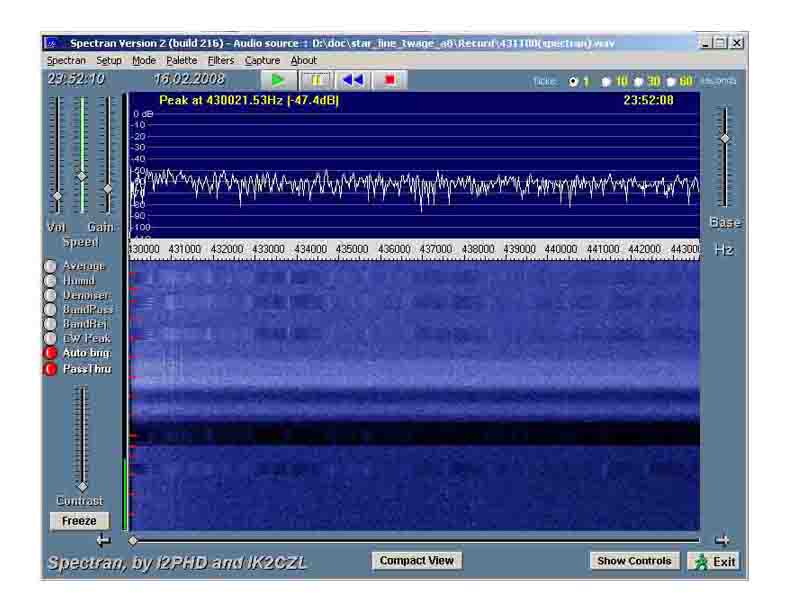Click the Show Controls button
This screenshot has height=612, width=788.
pyautogui.click(x=634, y=561)
